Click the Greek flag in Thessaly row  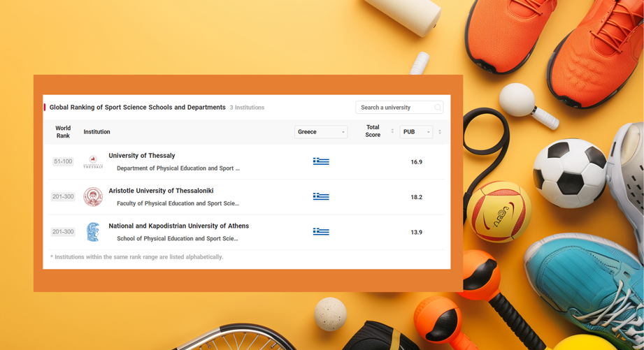point(321,161)
